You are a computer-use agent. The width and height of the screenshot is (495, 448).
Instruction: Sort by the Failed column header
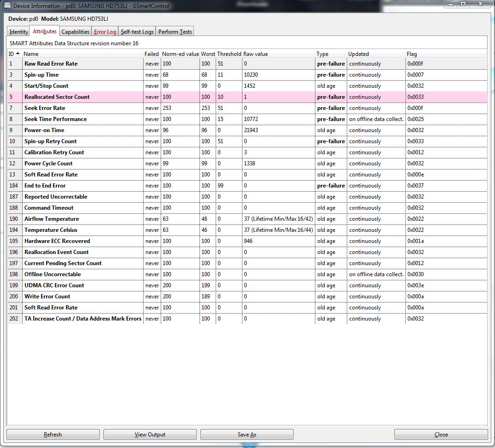coord(152,54)
